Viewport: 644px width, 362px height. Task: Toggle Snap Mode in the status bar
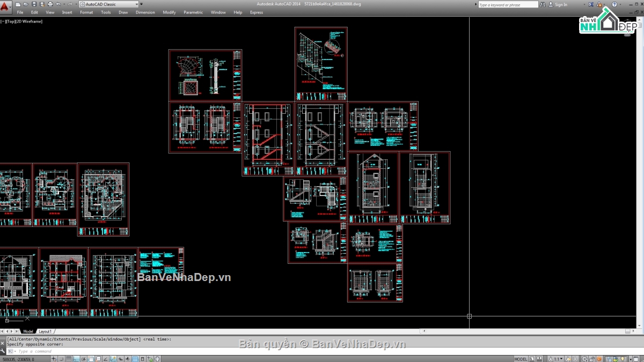(62, 358)
